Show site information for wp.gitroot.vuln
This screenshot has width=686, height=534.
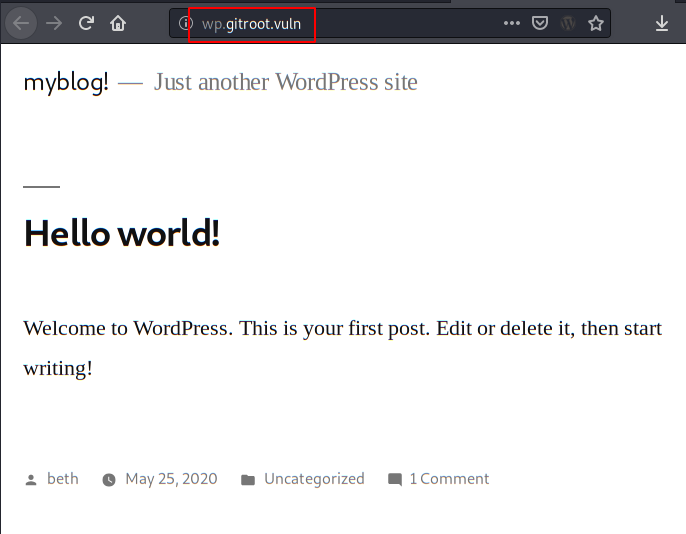pyautogui.click(x=186, y=23)
